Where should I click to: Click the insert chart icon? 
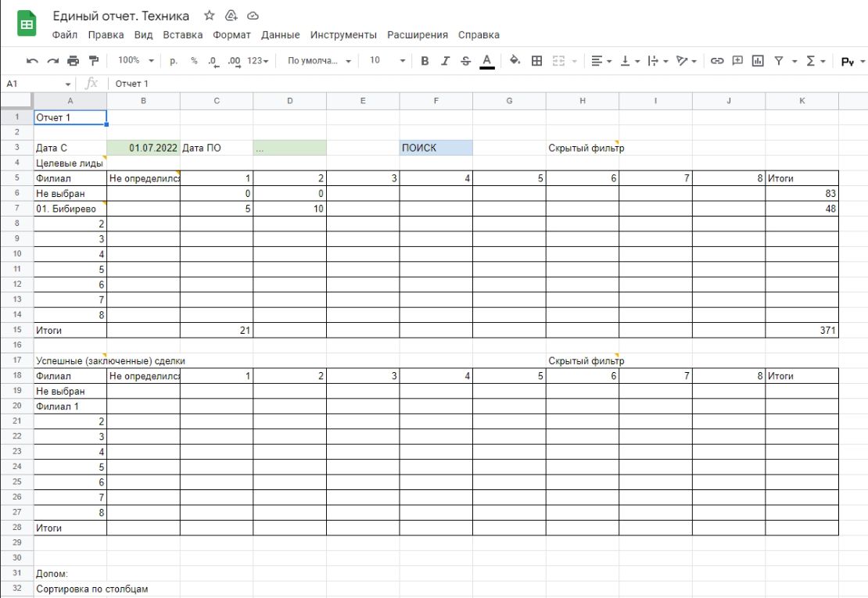pos(758,61)
